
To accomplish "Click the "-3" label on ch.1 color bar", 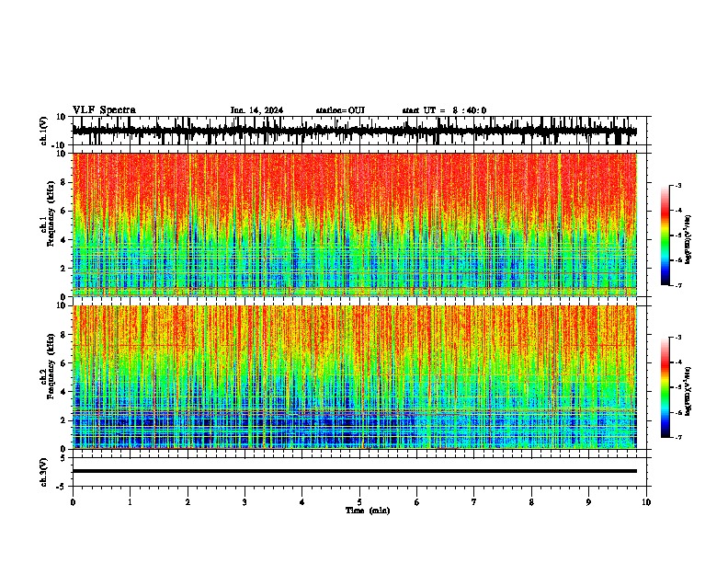I will pyautogui.click(x=677, y=185).
